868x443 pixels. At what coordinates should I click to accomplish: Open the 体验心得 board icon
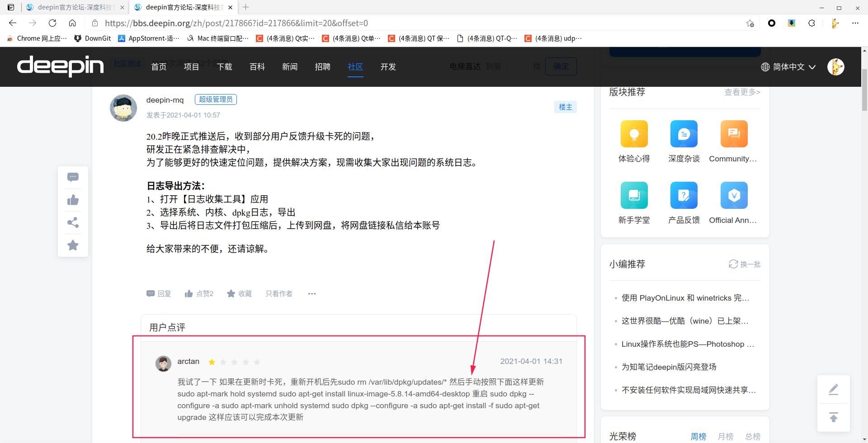click(634, 134)
